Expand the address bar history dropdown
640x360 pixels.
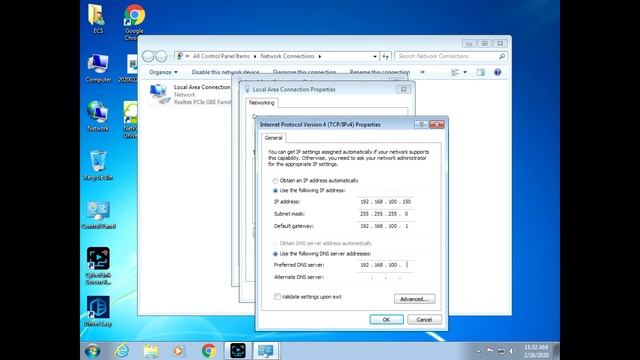coord(375,56)
